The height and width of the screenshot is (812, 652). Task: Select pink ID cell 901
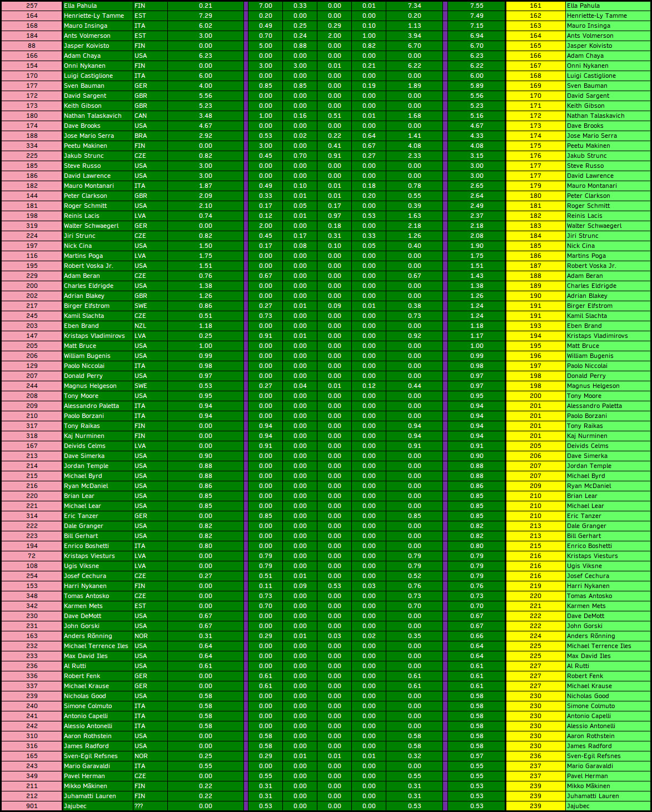tap(32, 806)
